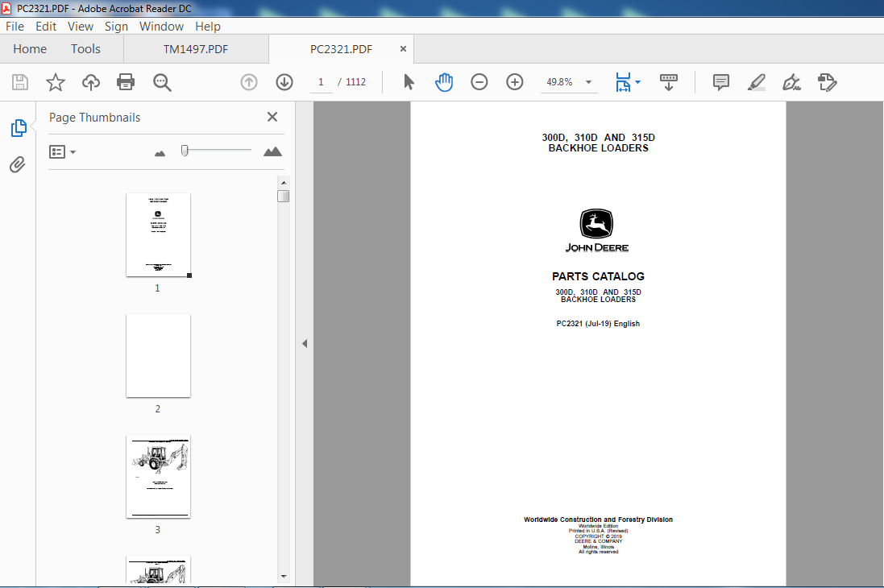
Task: Click the Page Thumbnails panel title
Action: coord(95,118)
